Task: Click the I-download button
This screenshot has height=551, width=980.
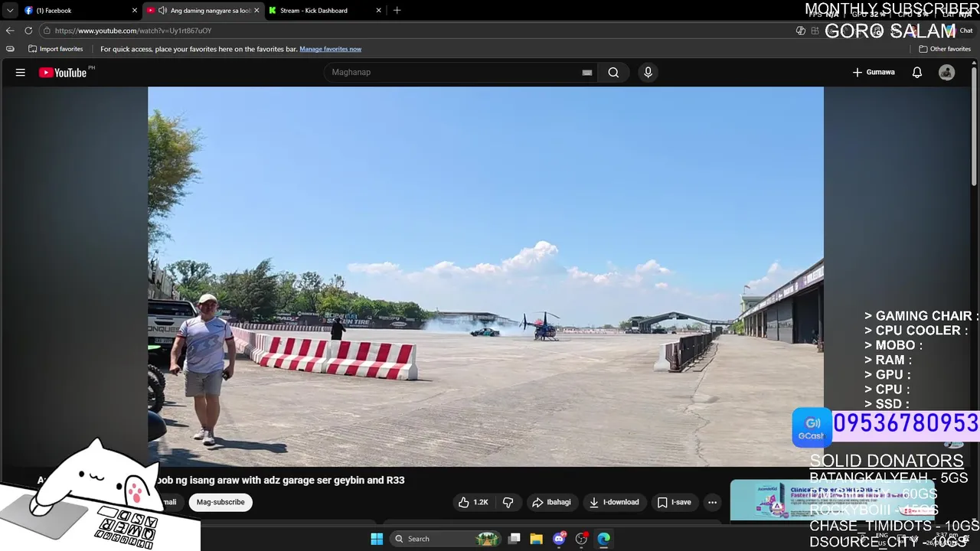Action: (x=614, y=502)
